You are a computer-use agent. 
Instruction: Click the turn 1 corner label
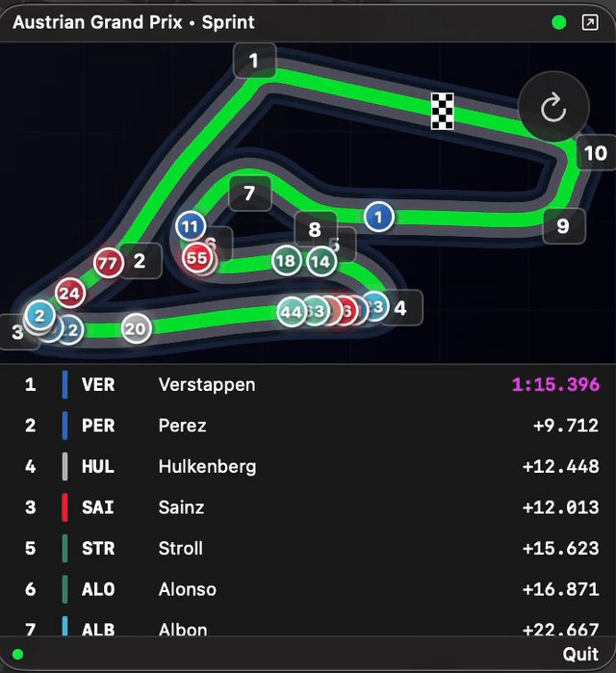(254, 61)
